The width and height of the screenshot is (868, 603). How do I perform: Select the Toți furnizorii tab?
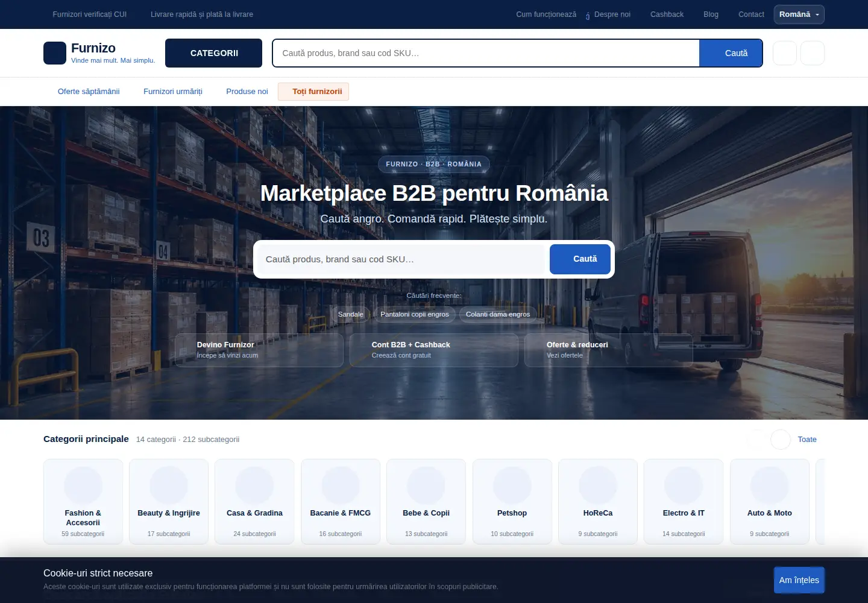click(313, 92)
